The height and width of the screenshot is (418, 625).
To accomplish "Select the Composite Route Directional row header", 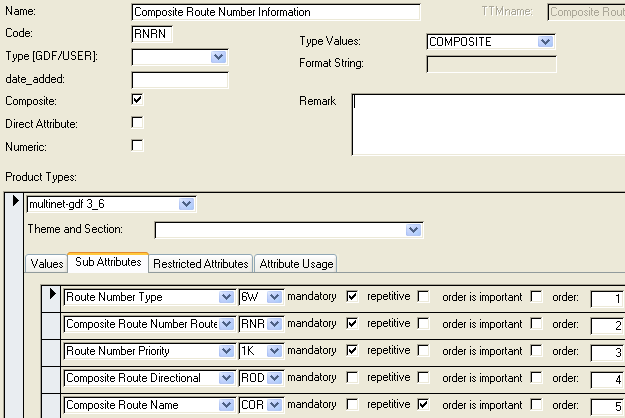I will point(51,380).
